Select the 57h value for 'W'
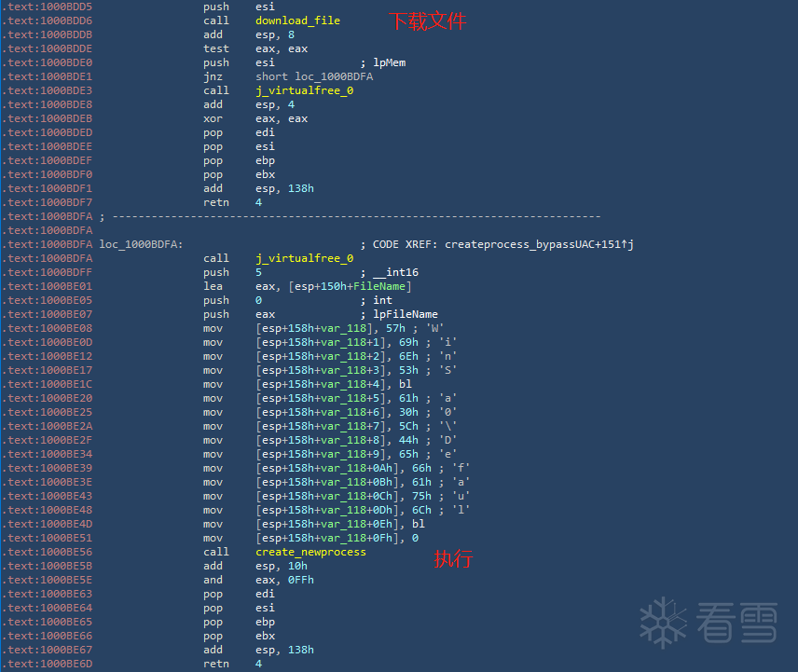Screen dimensions: 798x672 coord(395,329)
